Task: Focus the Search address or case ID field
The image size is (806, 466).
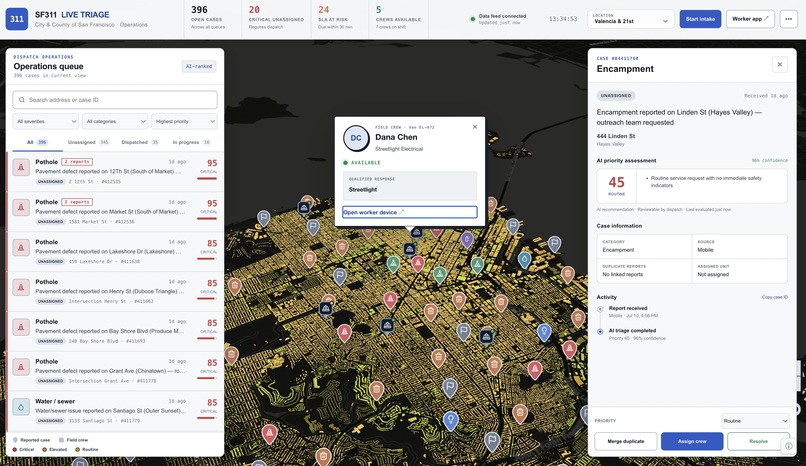Action: click(x=115, y=100)
